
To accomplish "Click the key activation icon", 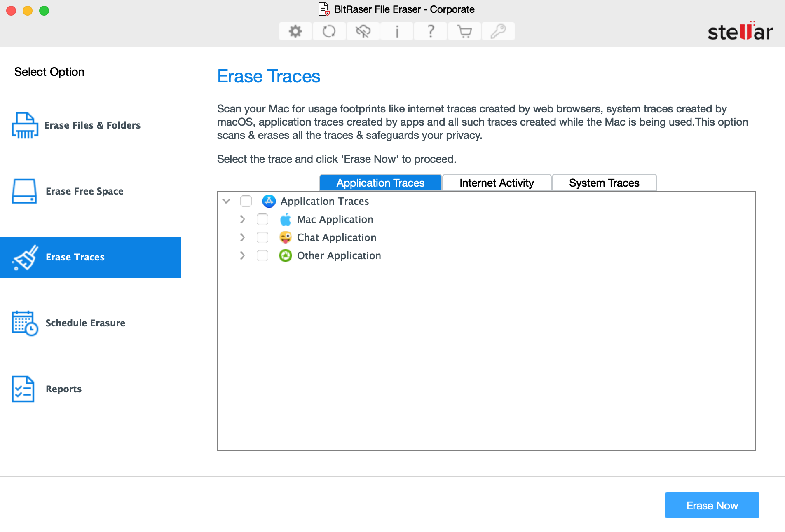I will (498, 31).
